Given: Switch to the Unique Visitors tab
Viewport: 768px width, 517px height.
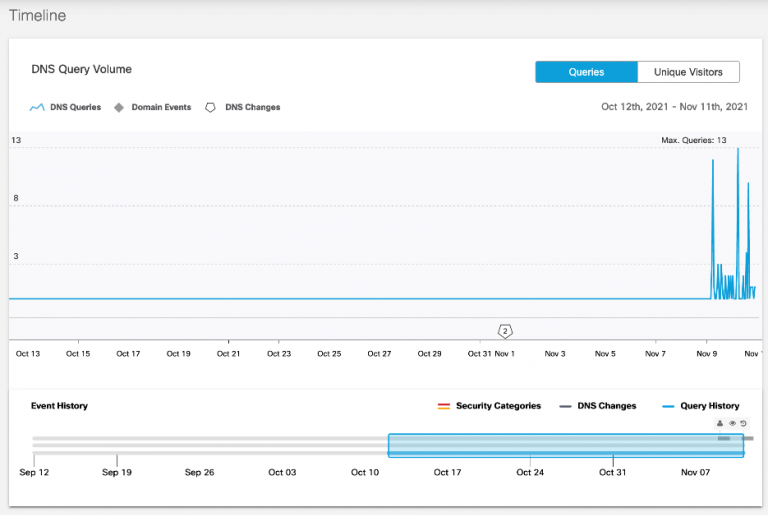Looking at the screenshot, I should pos(688,72).
